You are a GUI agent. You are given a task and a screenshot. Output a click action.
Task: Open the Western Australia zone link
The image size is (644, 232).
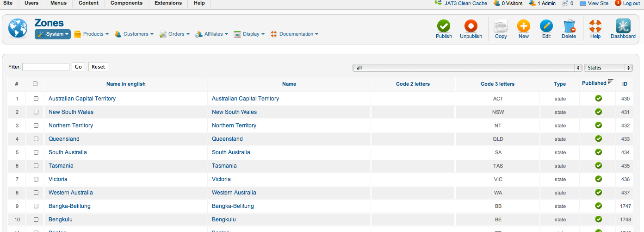coord(71,193)
